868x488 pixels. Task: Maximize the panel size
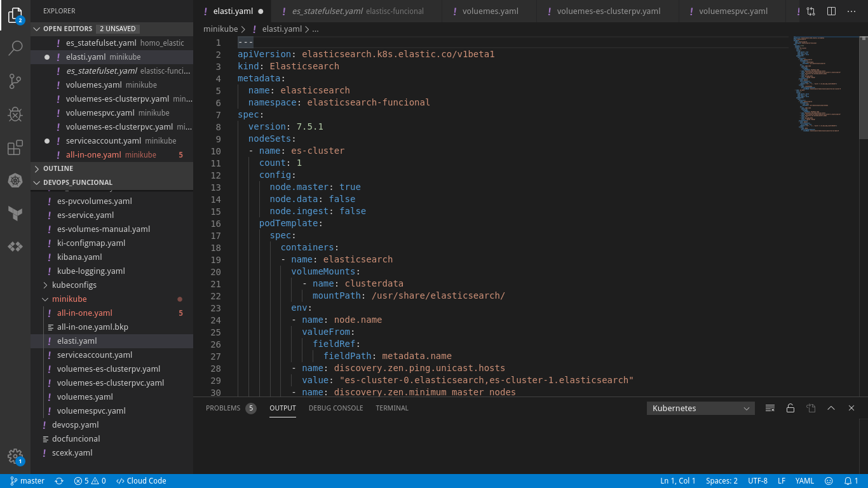point(831,408)
